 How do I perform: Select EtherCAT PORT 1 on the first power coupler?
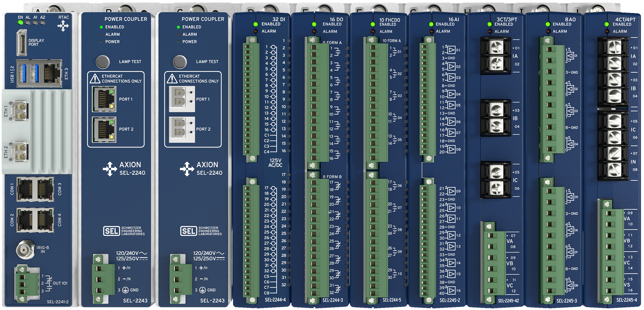click(x=104, y=99)
